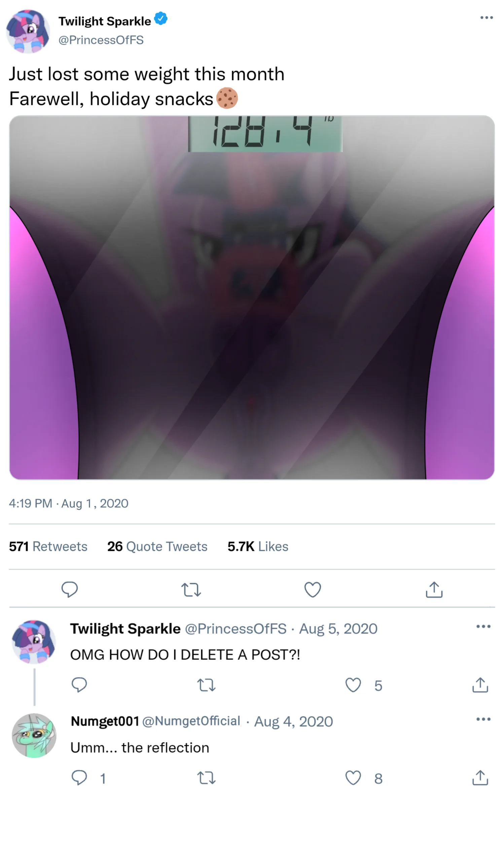Open Twilight Sparkle's profile picture at top
This screenshot has height=861, width=504.
tap(28, 31)
